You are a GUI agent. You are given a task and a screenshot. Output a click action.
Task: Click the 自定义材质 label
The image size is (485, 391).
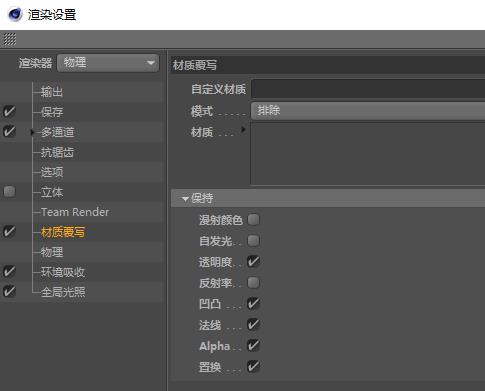point(218,89)
